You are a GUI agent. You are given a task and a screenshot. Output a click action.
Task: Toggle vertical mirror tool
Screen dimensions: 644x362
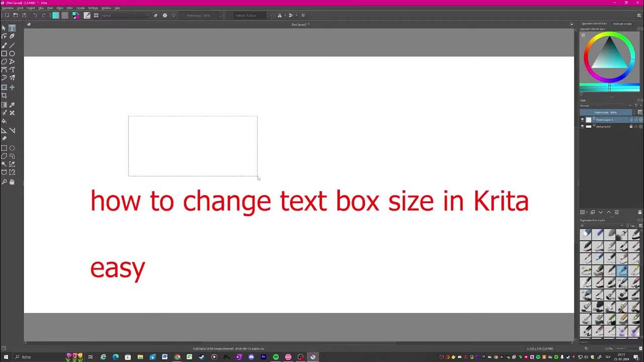[291, 15]
